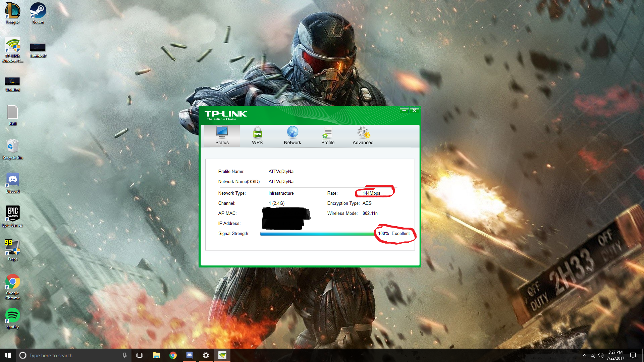Click the 802.11n wireless mode value
The height and width of the screenshot is (362, 644).
tap(370, 214)
